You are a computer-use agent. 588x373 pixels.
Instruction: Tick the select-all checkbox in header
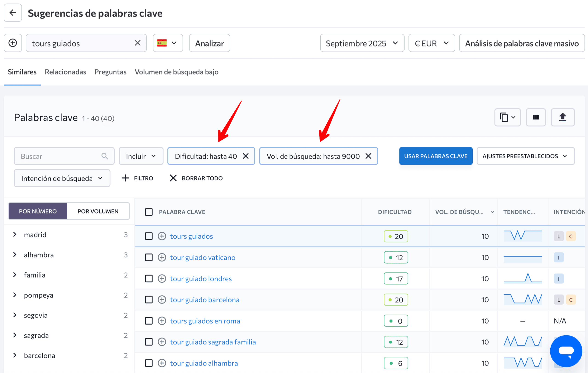point(149,212)
